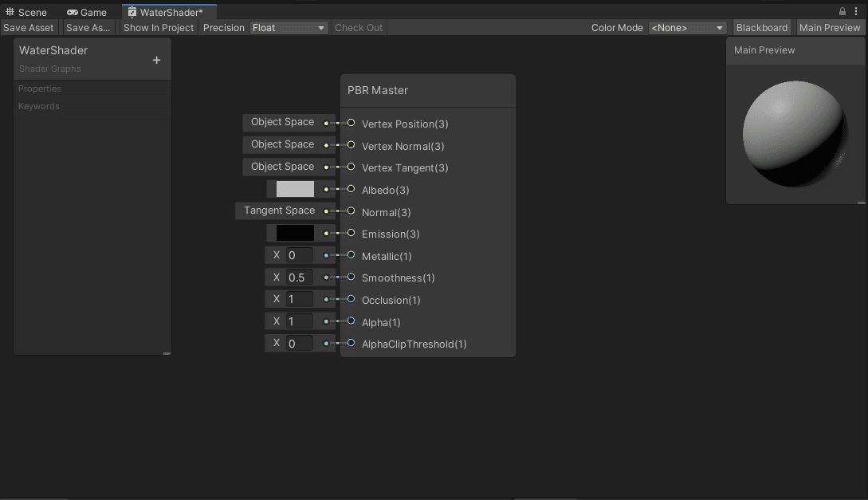Viewport: 868px width, 500px height.
Task: Edit the Metallic X value field
Action: pyautogui.click(x=300, y=255)
